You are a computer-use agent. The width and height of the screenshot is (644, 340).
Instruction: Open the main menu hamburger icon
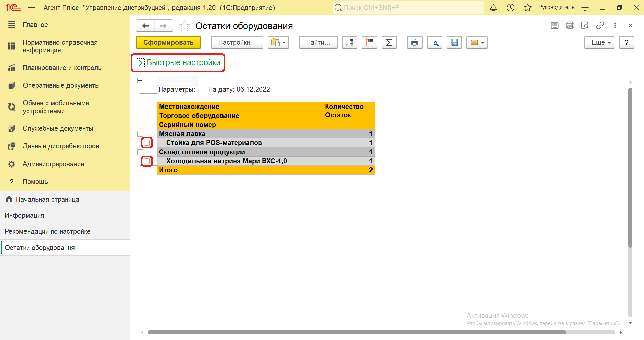point(31,8)
